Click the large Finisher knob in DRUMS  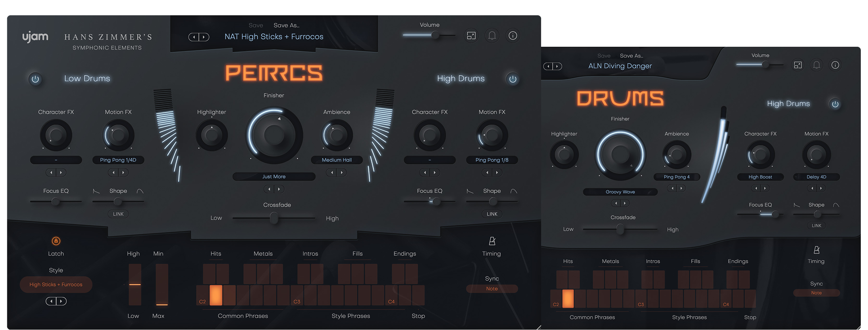point(620,155)
